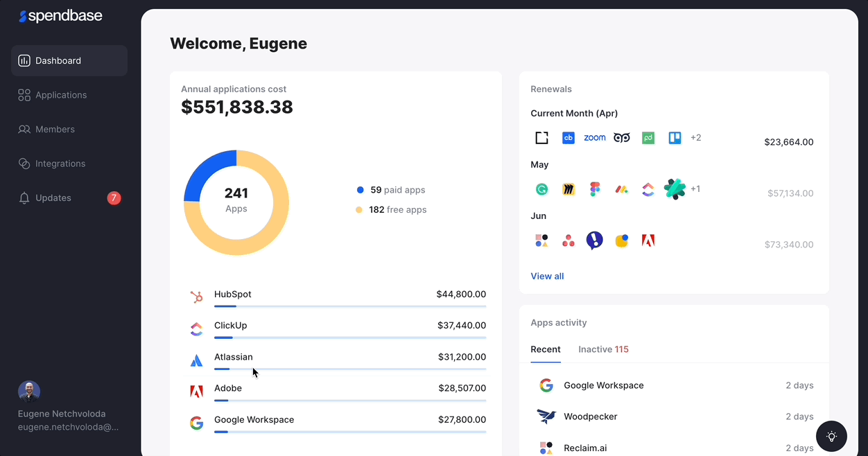This screenshot has height=456, width=868.
Task: Click the ClickUp logo in cost list
Action: click(x=197, y=328)
